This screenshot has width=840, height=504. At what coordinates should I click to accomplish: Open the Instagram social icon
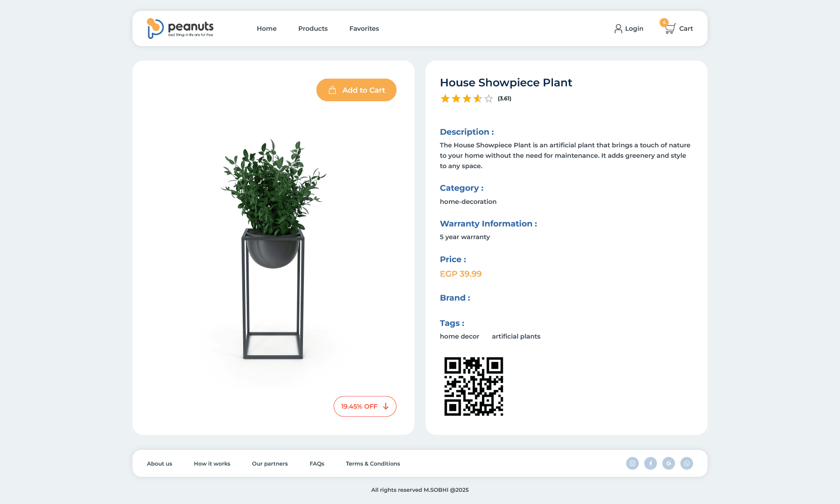click(632, 463)
